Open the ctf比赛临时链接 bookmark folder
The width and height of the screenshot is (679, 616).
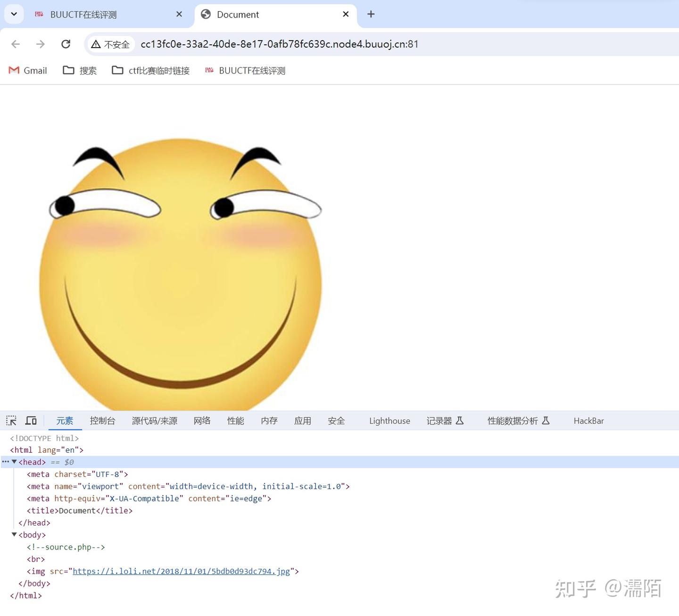151,70
